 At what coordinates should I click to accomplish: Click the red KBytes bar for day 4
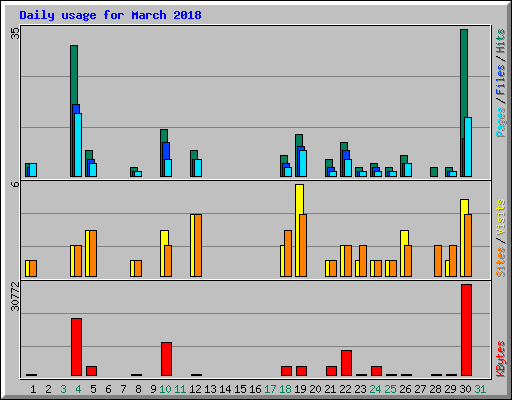click(x=76, y=347)
